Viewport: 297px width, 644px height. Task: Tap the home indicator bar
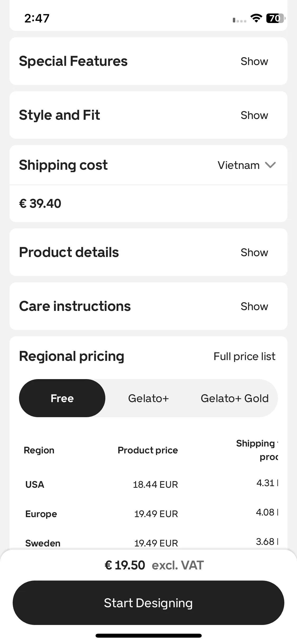point(148,636)
